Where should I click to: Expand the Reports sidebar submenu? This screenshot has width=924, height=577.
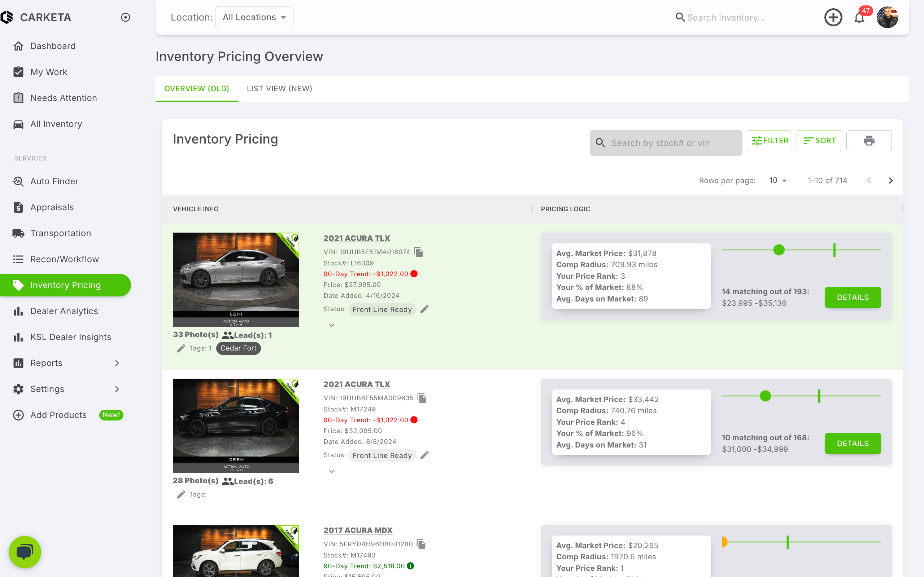117,363
